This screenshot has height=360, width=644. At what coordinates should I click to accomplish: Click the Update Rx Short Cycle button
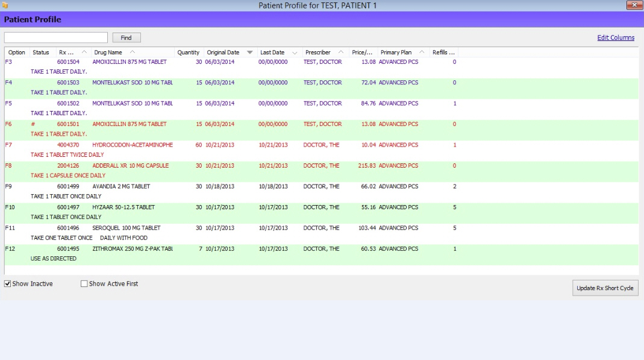[x=605, y=288]
